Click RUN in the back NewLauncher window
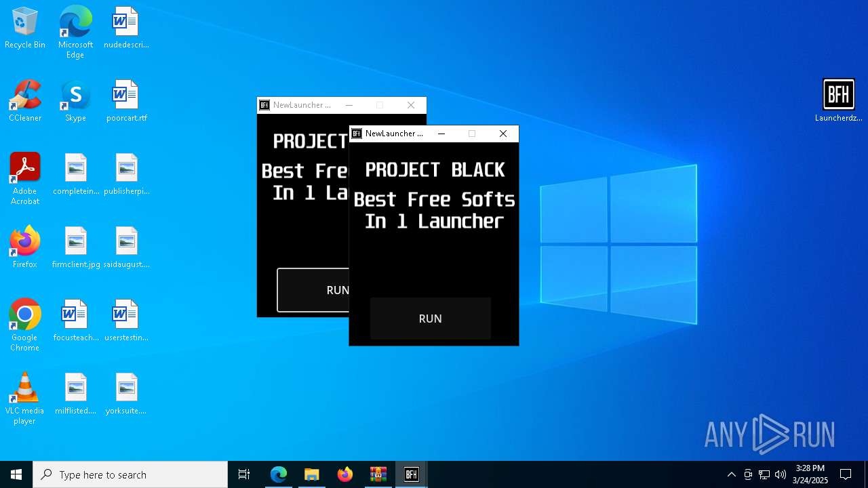The image size is (868, 488). tap(313, 290)
